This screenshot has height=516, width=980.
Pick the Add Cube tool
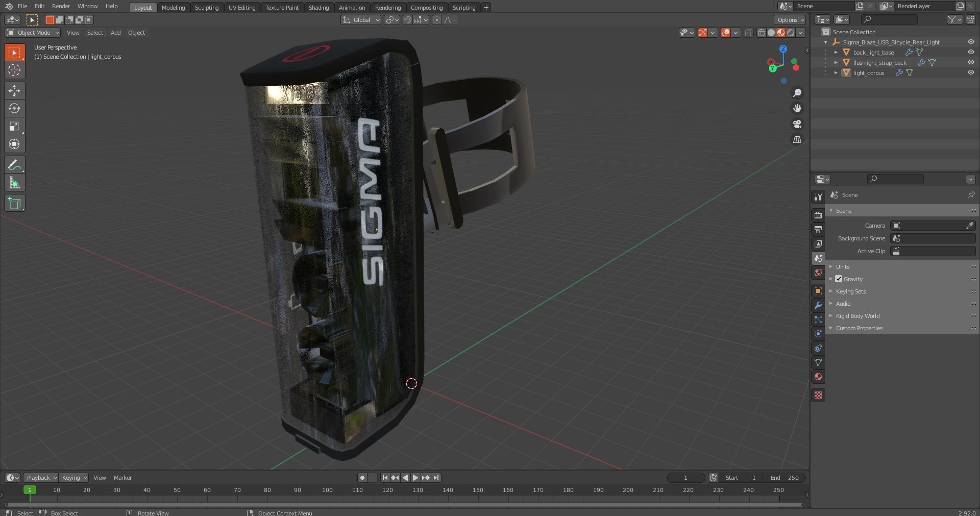[14, 203]
